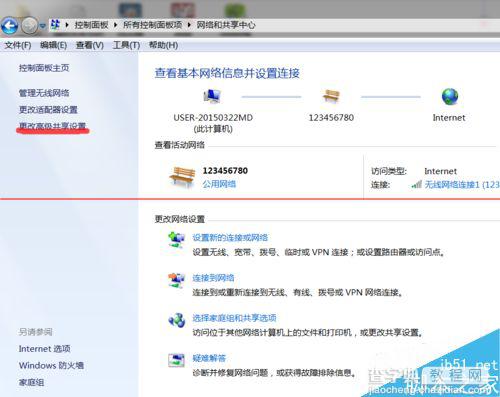Open 无线网络连接1 connection link

(x=462, y=185)
